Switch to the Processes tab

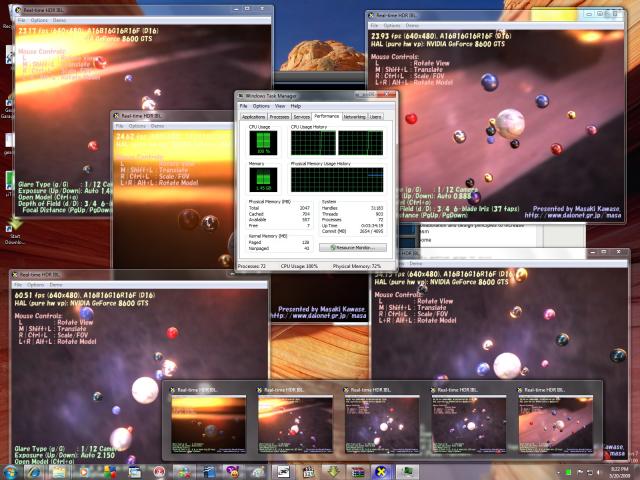[279, 117]
